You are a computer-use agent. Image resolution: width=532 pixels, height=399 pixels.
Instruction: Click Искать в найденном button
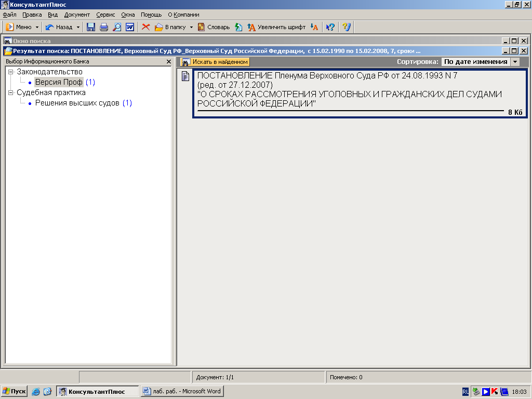click(x=215, y=62)
